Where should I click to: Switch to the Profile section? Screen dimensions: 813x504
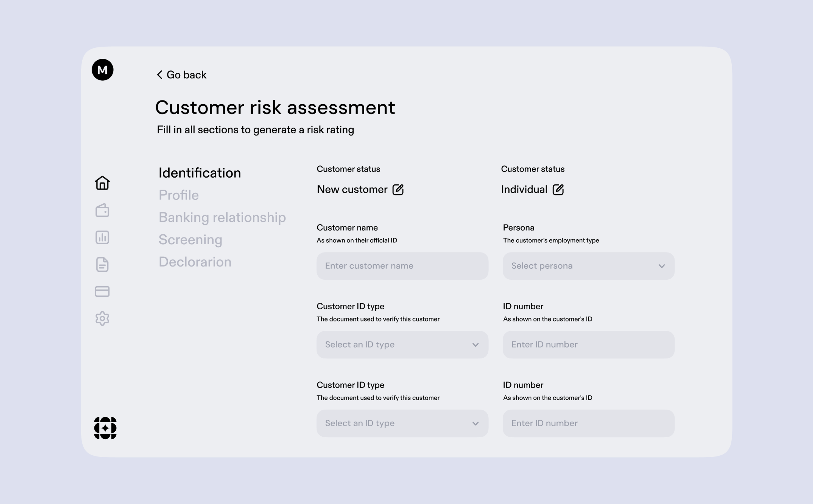[x=179, y=195]
